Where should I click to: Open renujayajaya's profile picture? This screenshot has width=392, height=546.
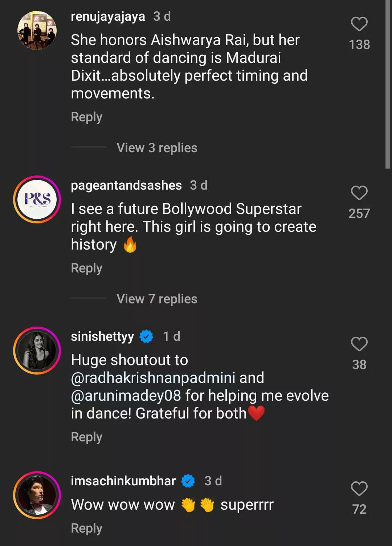coord(37,31)
